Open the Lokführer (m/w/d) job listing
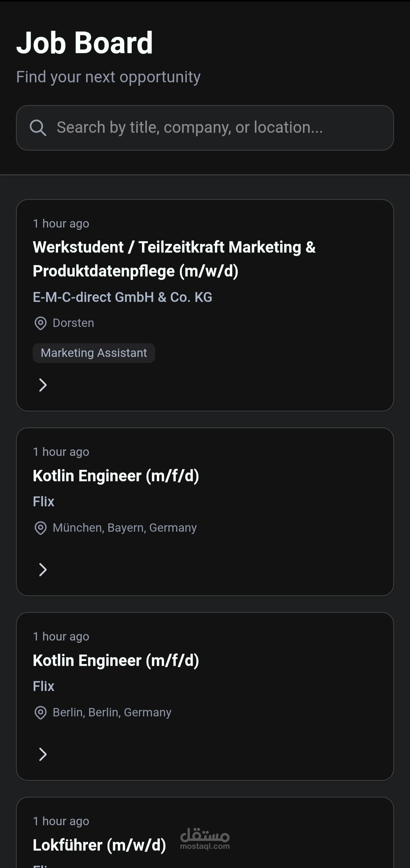 click(x=99, y=845)
